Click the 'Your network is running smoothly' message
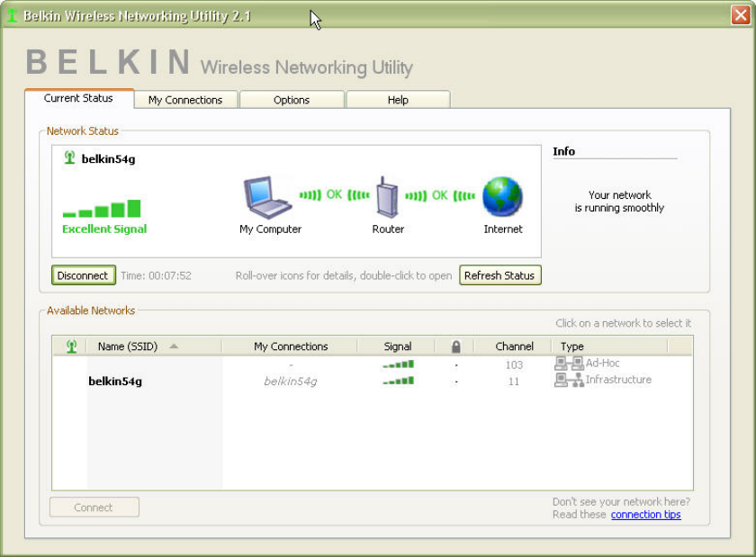This screenshot has width=756, height=557. [x=619, y=201]
